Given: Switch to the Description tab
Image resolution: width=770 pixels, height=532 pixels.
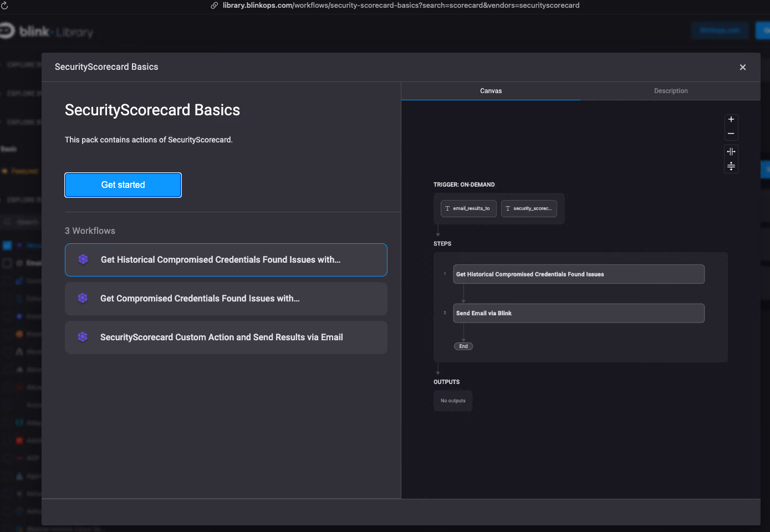Looking at the screenshot, I should [x=671, y=91].
